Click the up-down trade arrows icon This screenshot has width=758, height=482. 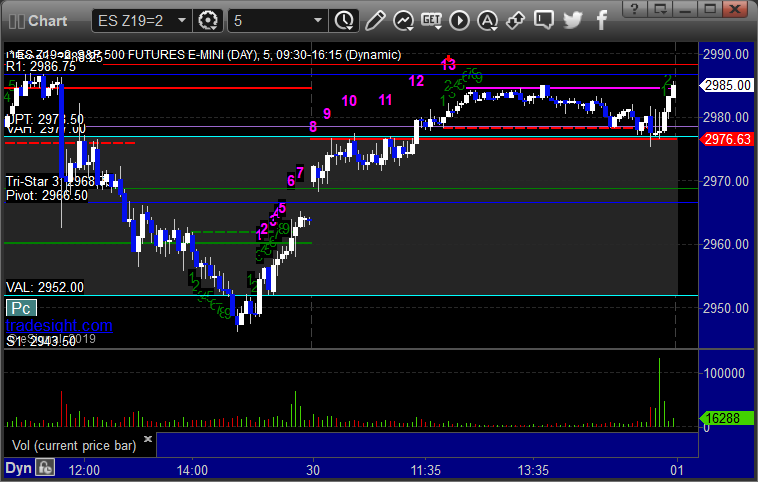pos(515,21)
